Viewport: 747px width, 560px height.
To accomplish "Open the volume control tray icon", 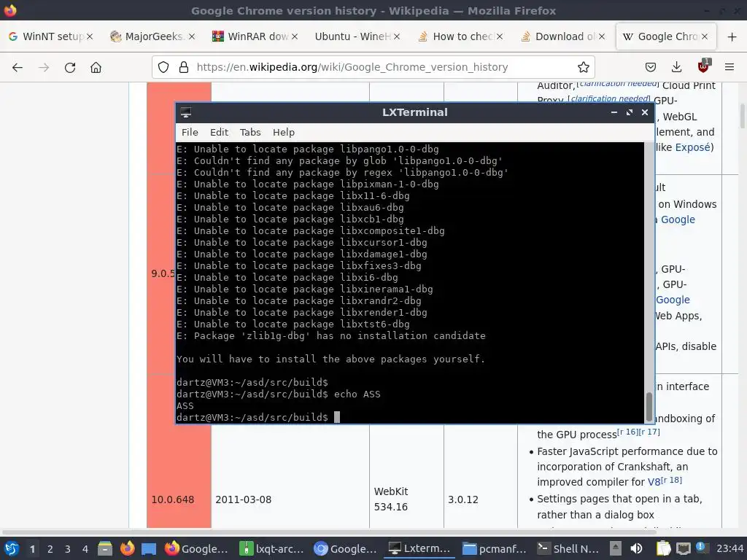I will (637, 548).
